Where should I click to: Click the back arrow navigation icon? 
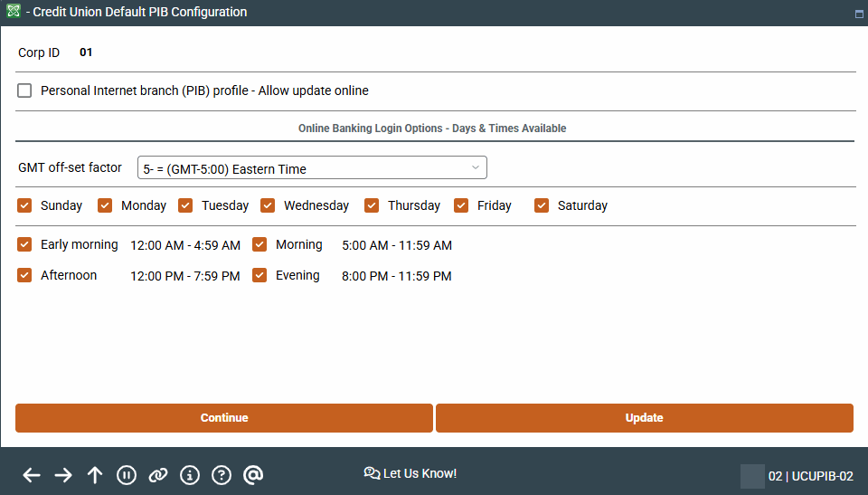pyautogui.click(x=32, y=475)
